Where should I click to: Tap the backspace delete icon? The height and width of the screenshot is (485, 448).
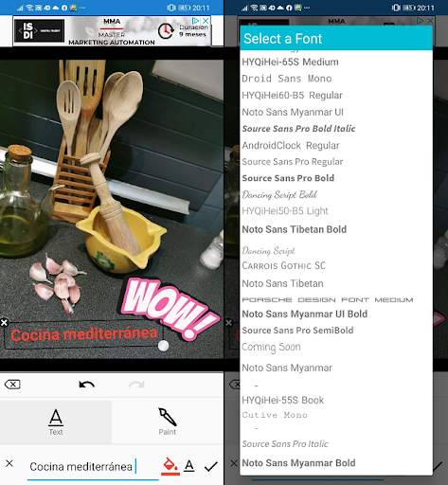[12, 385]
